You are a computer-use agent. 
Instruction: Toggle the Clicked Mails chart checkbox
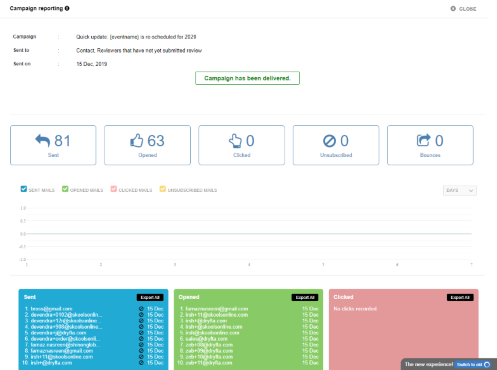114,189
